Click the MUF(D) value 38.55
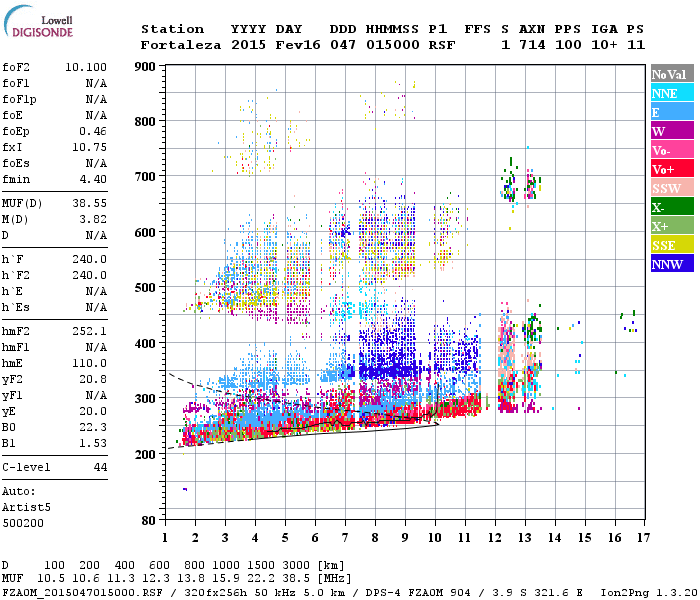 (x=89, y=204)
